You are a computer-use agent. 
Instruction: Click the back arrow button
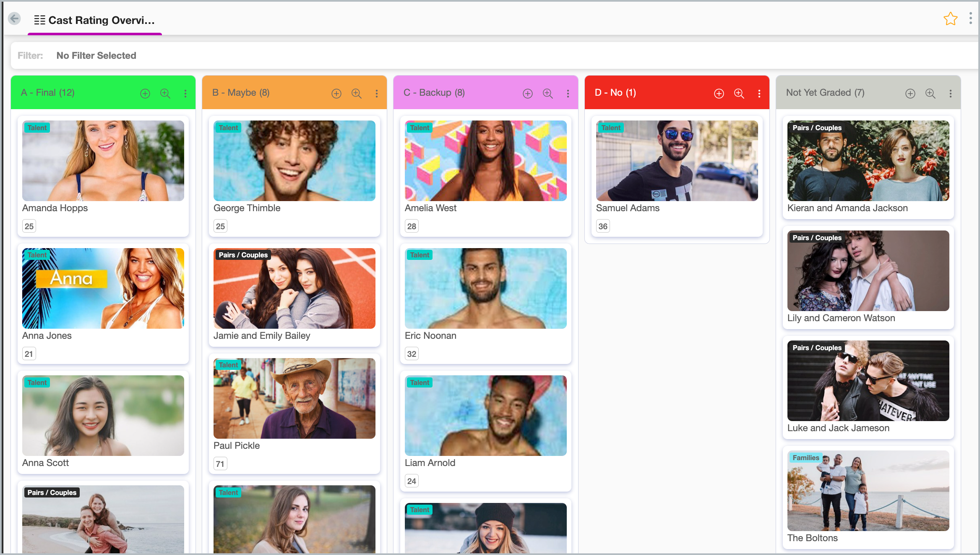[15, 19]
